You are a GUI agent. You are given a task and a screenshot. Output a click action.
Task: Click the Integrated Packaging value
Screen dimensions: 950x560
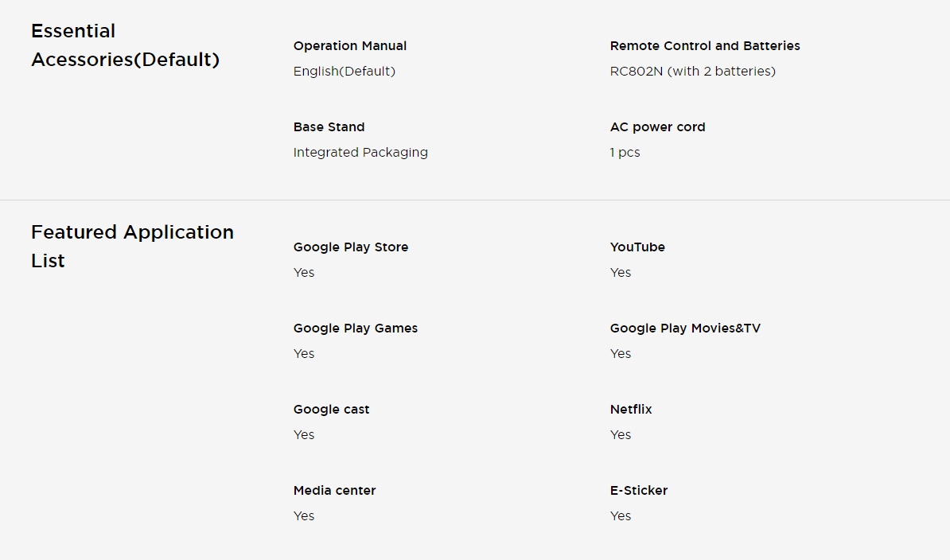click(360, 153)
